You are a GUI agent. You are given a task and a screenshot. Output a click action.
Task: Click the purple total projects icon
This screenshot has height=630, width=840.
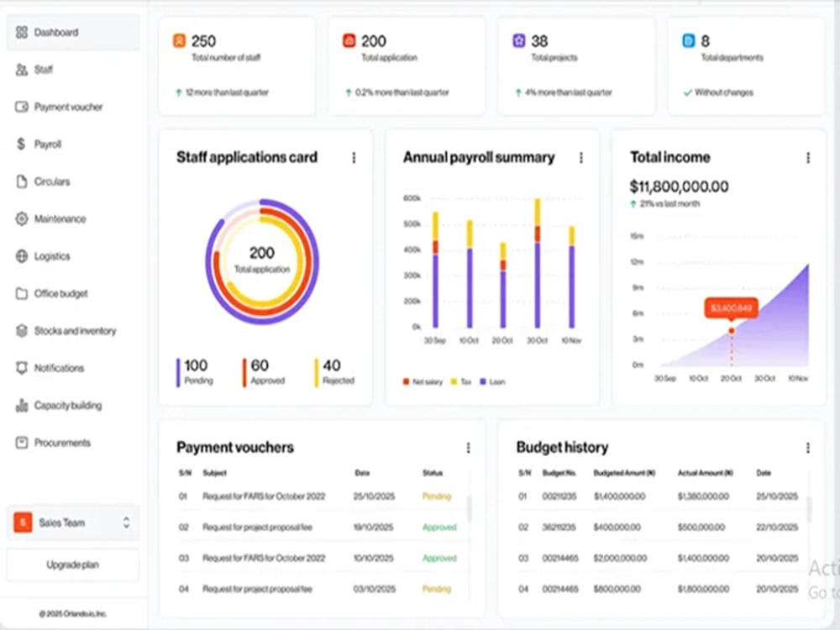[x=518, y=40]
